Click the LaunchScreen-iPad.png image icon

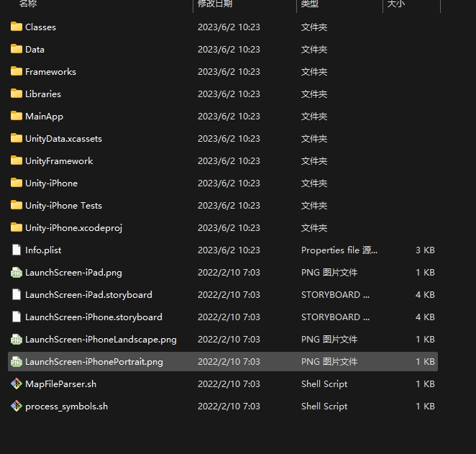pyautogui.click(x=17, y=273)
